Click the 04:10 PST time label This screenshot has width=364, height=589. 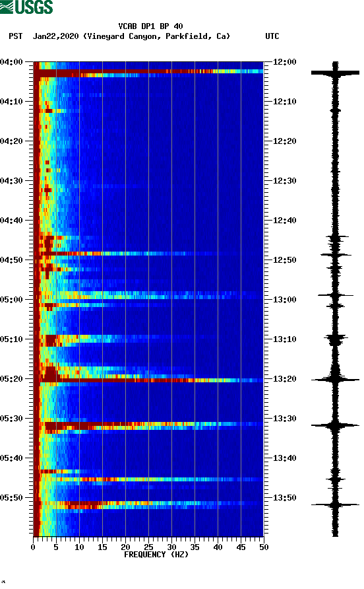11,102
